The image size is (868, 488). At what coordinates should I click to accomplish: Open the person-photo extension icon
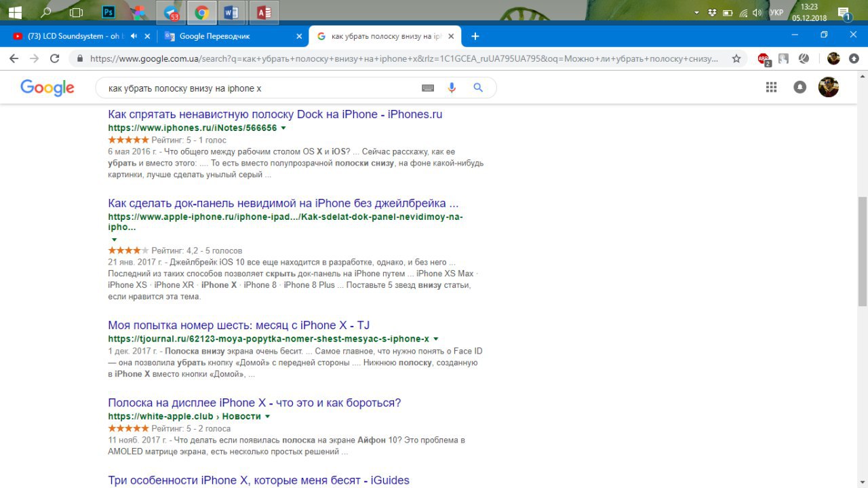point(783,59)
